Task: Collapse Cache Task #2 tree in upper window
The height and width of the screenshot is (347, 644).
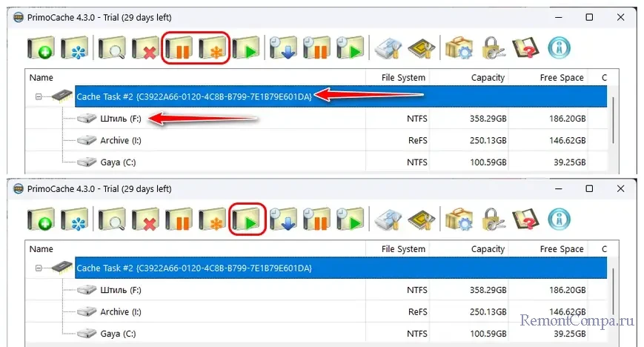Action: pos(38,96)
